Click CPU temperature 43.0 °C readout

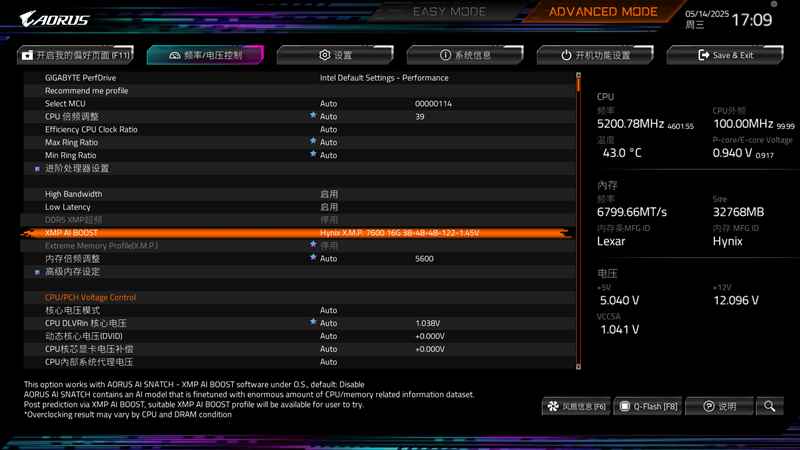point(621,153)
